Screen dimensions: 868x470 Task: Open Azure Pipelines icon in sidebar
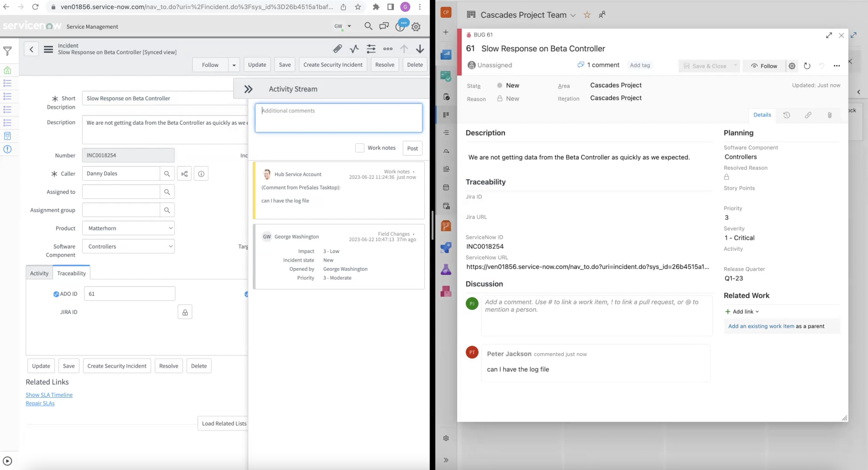point(446,248)
